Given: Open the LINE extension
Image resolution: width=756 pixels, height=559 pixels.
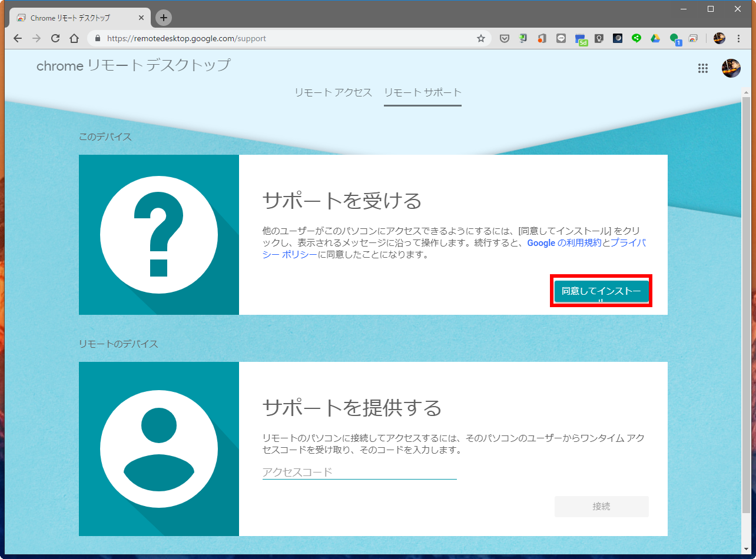Looking at the screenshot, I should click(561, 38).
